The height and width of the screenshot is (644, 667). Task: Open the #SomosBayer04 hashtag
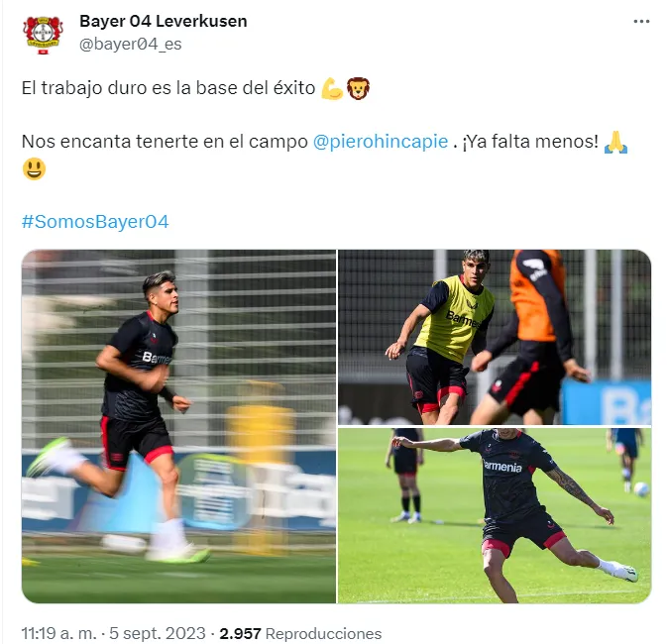(95, 221)
